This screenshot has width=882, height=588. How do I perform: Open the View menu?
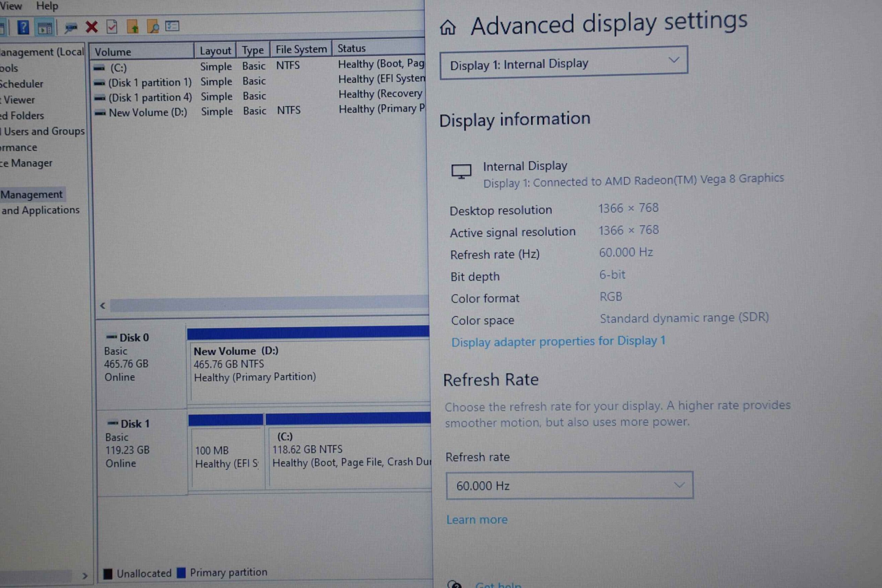click(10, 6)
